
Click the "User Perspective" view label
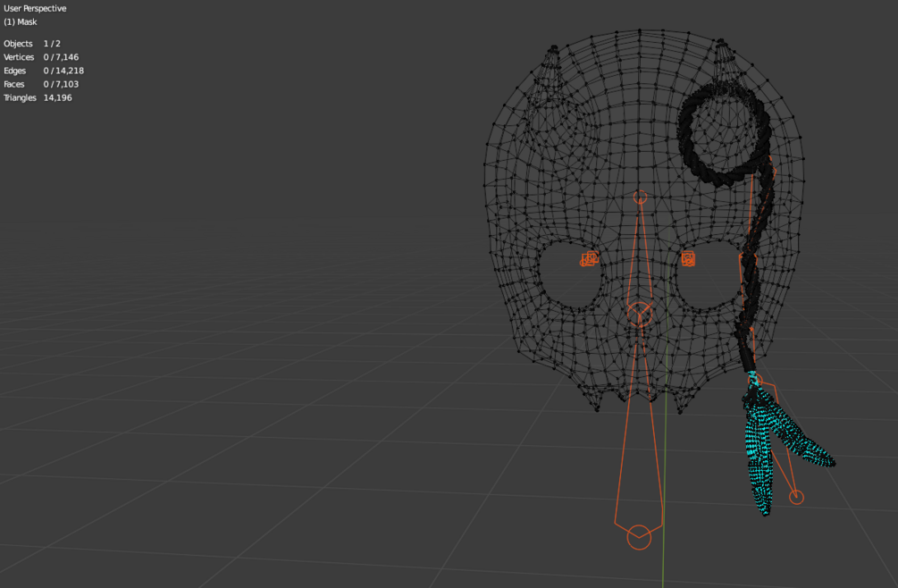tap(35, 9)
